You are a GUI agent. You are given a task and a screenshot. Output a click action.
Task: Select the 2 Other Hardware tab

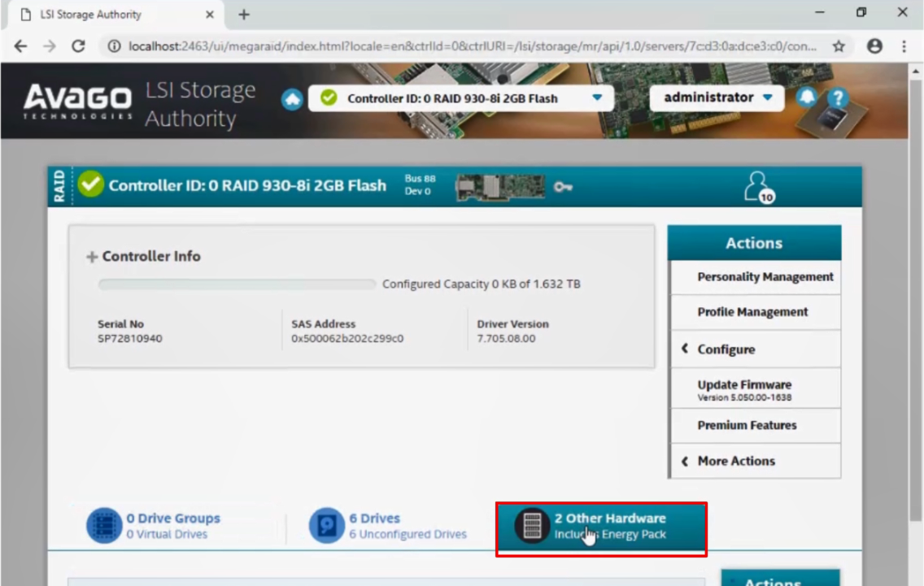click(601, 526)
